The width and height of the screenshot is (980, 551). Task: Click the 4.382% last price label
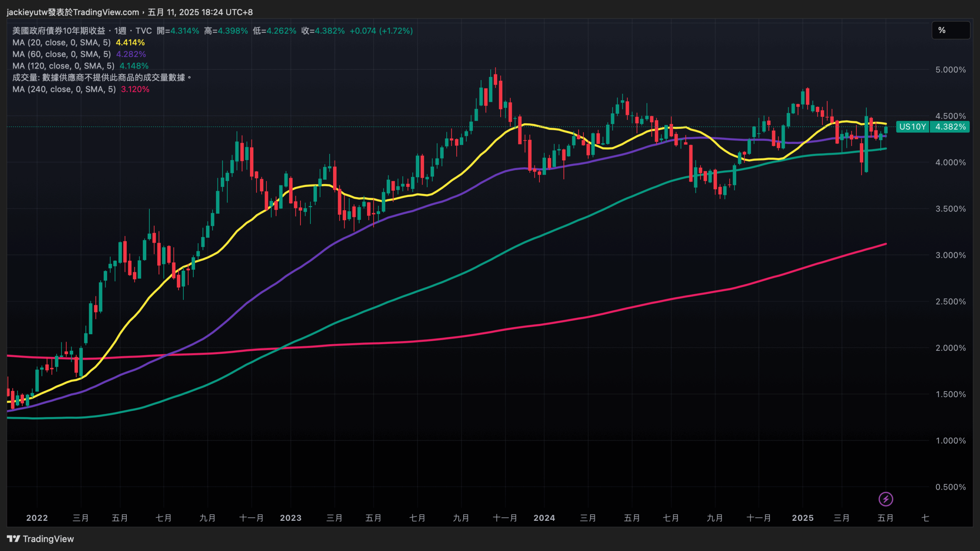click(950, 127)
